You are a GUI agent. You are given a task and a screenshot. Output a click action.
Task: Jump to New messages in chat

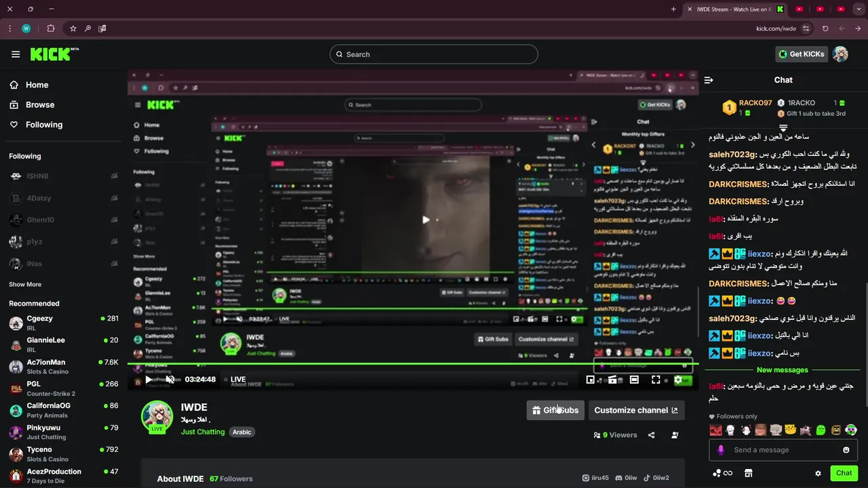pos(783,370)
